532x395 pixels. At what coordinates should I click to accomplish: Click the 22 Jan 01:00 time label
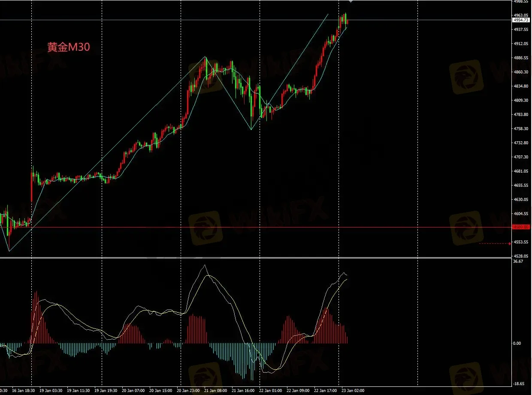[271, 391]
